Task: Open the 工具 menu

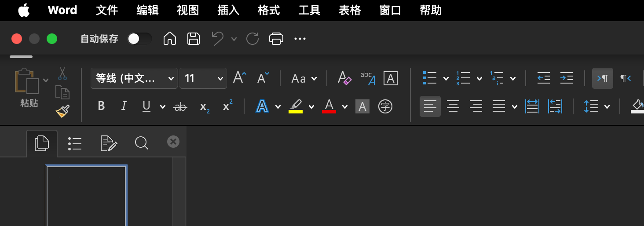Action: coord(309,10)
